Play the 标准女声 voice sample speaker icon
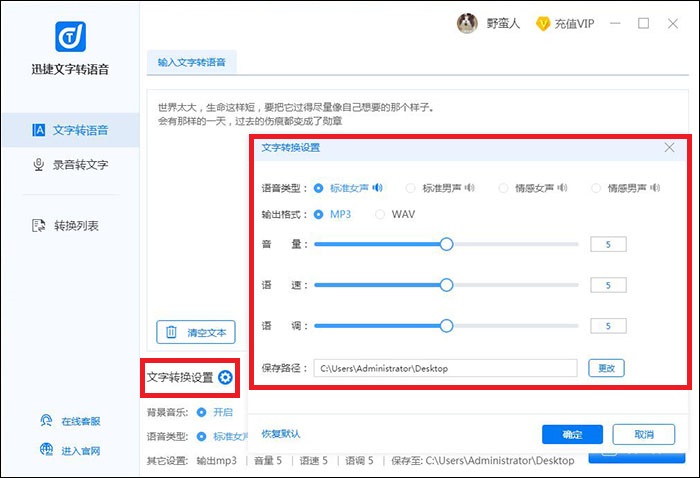The height and width of the screenshot is (478, 700). point(377,187)
